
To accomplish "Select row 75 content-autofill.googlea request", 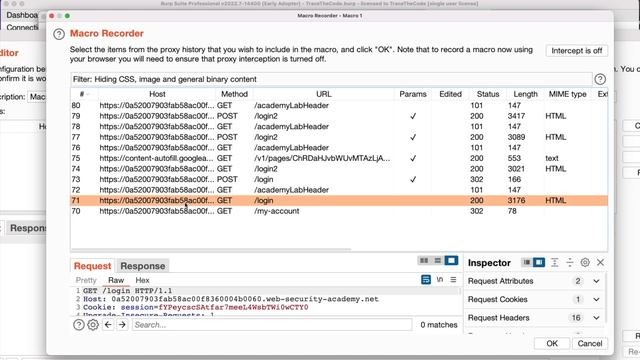I will [x=339, y=158].
